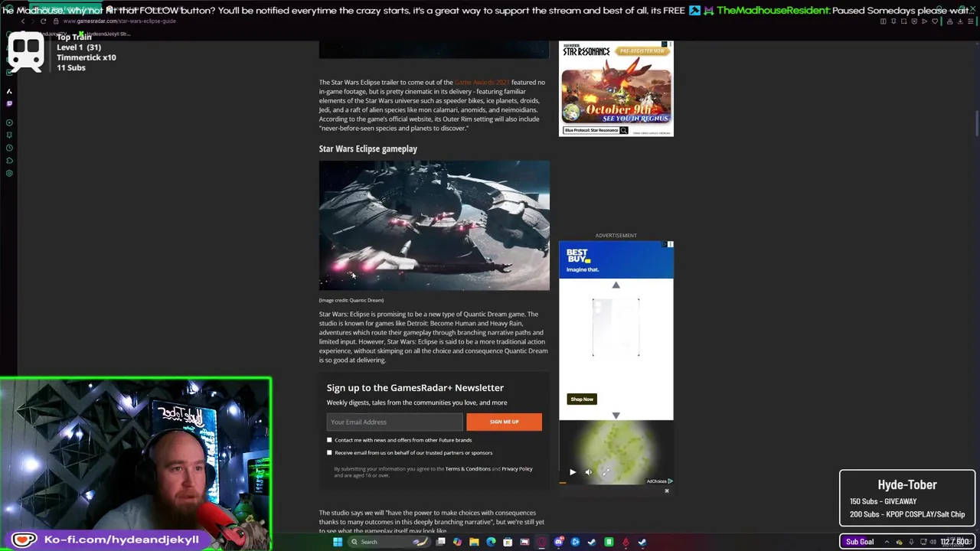Open Twitch in the Opera sidebar
This screenshot has width=980, height=551.
coord(9,104)
